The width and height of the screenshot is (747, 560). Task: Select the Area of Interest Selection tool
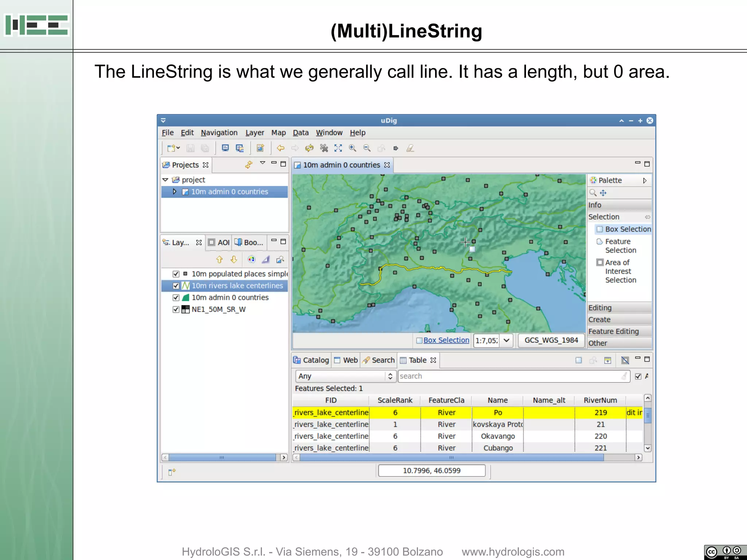pos(617,271)
